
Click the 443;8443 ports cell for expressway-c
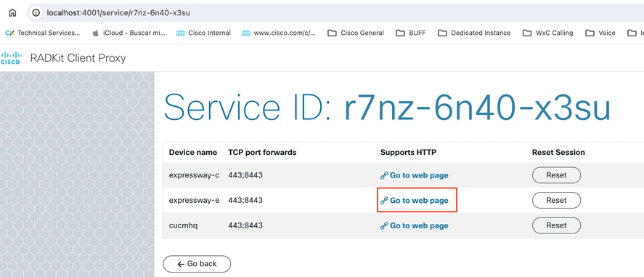[245, 175]
